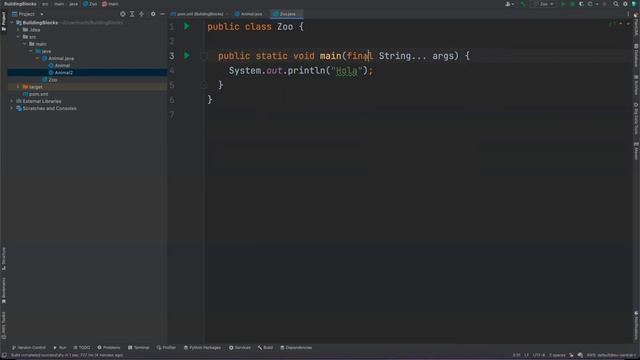Open editor tabs more-options kebab icon
The image size is (640, 360).
[628, 14]
